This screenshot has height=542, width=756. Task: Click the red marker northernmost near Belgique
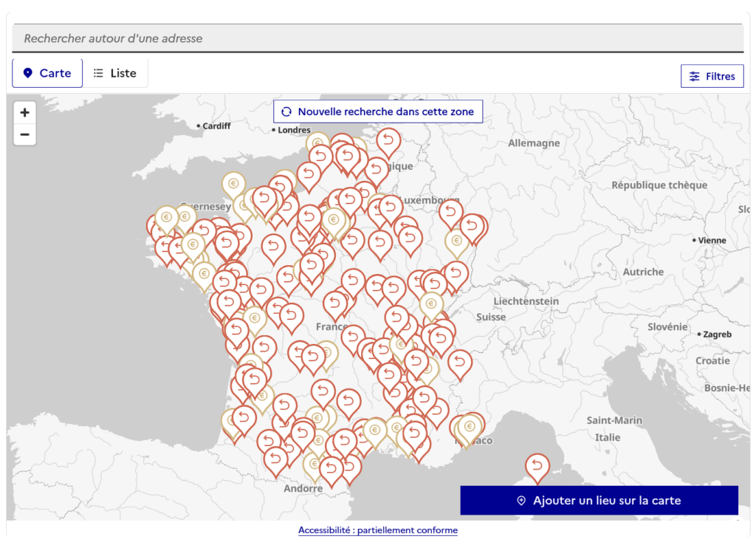388,140
